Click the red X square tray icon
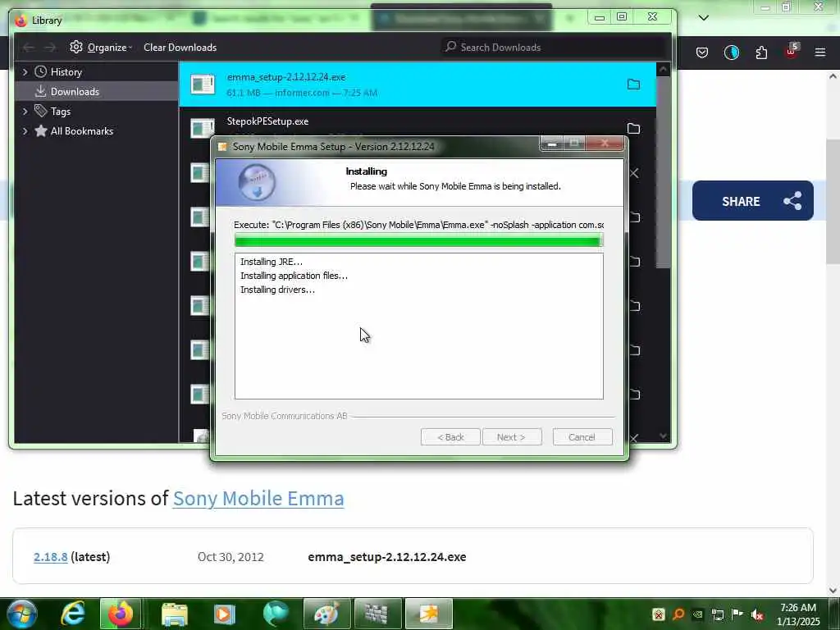Viewport: 840px width, 630px height. coord(659,614)
